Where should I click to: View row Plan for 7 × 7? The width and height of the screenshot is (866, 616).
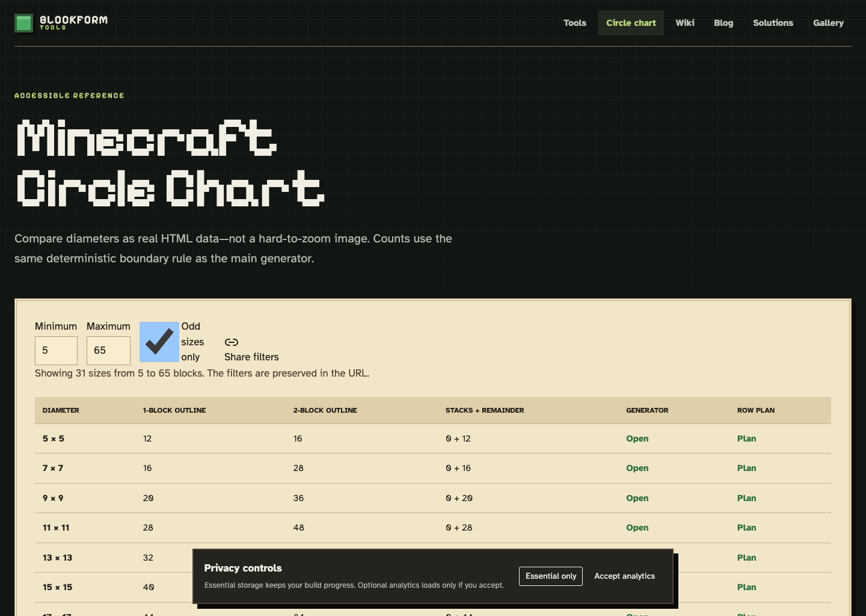click(x=746, y=468)
